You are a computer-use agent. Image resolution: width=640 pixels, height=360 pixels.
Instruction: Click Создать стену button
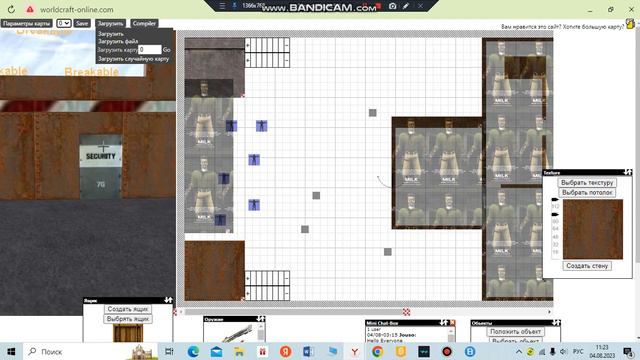(587, 266)
